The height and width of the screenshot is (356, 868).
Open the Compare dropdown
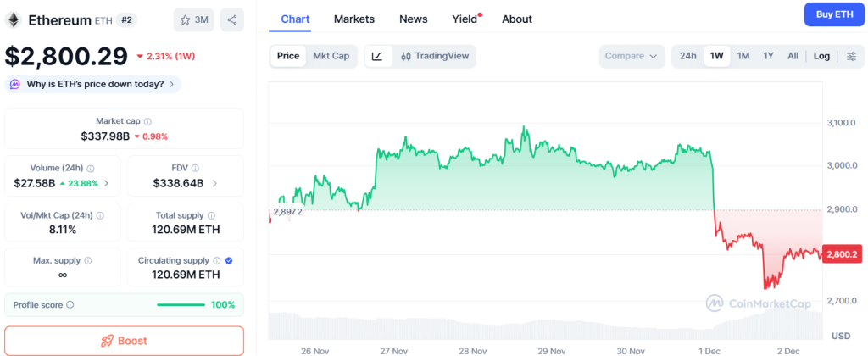(x=631, y=56)
